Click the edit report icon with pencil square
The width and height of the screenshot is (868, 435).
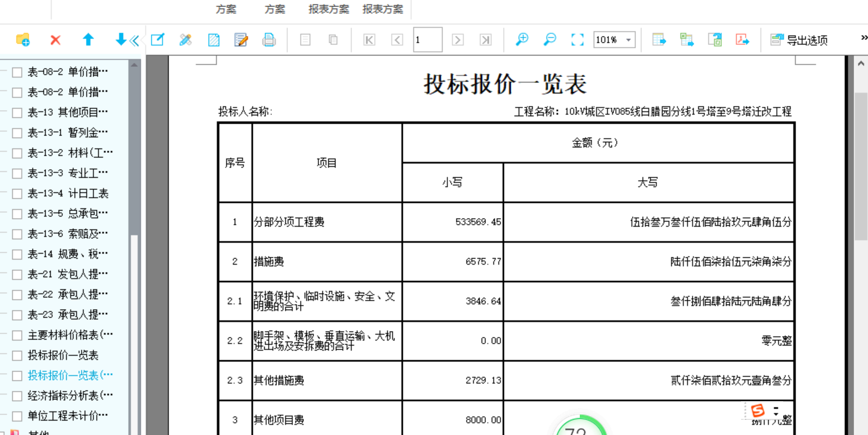158,40
